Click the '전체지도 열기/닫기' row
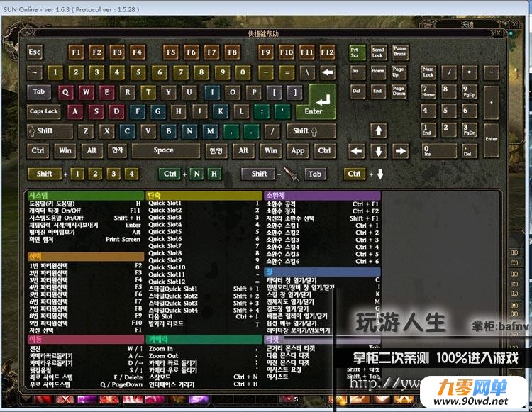This screenshot has width=532, height=412. pyautogui.click(x=323, y=301)
